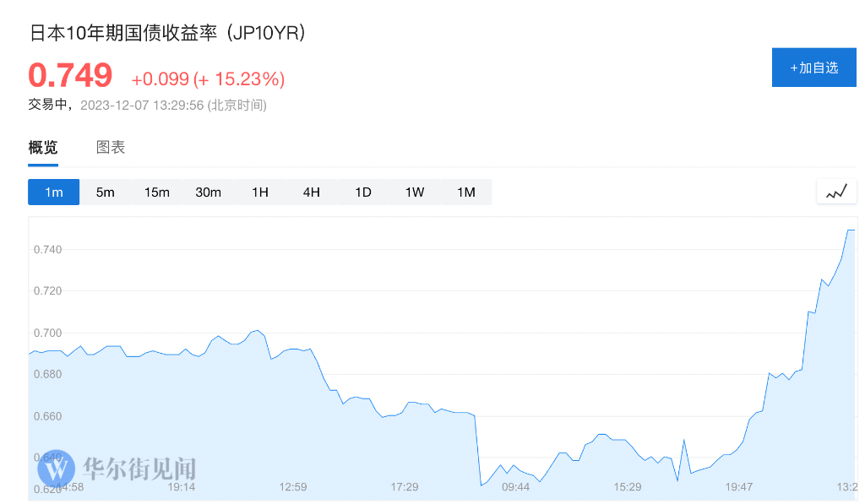Open the chart type line icon
865x504 pixels.
pyautogui.click(x=836, y=192)
